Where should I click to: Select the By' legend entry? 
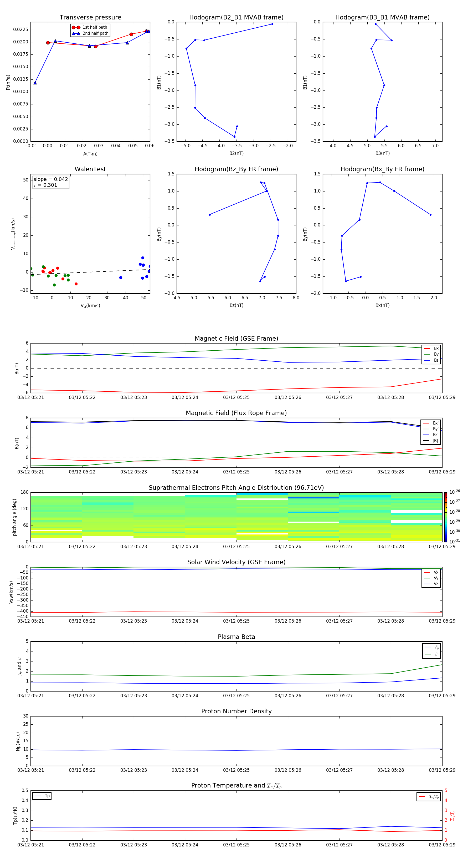[431, 429]
